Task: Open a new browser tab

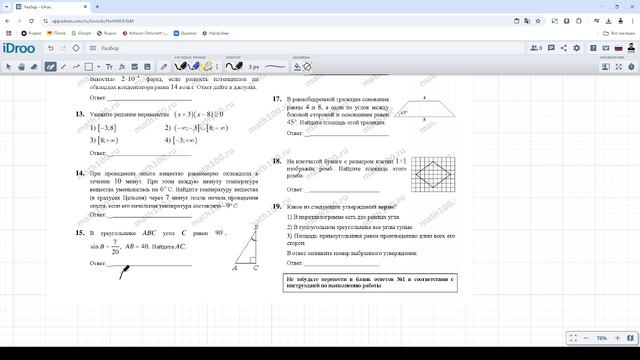Action: click(97, 7)
